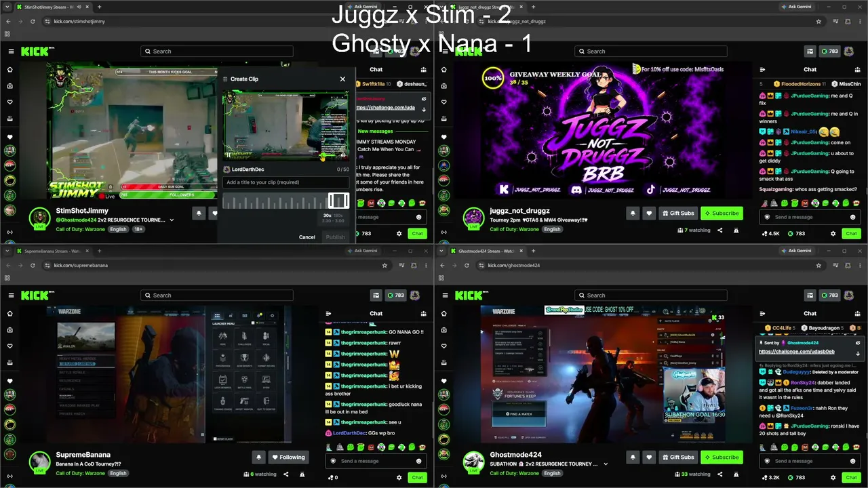Report the juggz_not_druggz stream
The height and width of the screenshot is (488, 868).
click(736, 230)
